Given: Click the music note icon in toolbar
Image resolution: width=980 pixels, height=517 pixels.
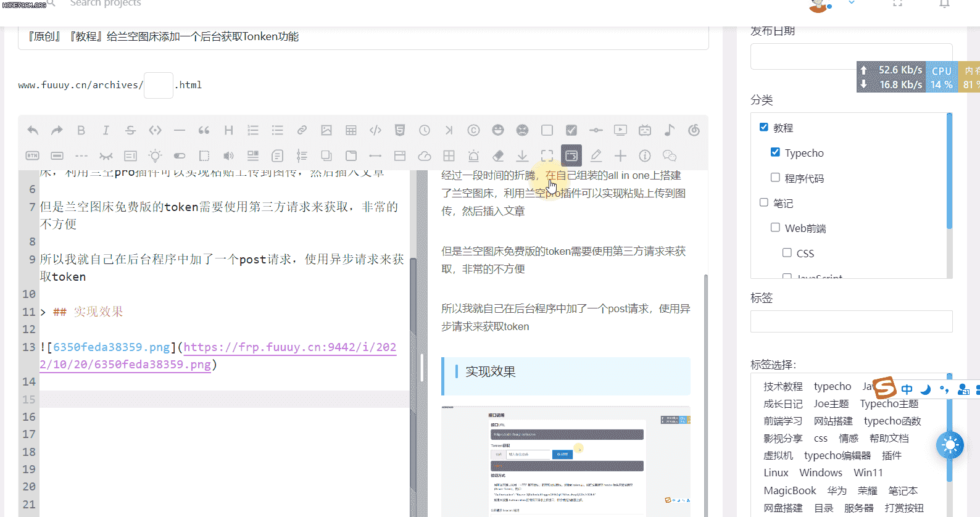Looking at the screenshot, I should pos(670,130).
